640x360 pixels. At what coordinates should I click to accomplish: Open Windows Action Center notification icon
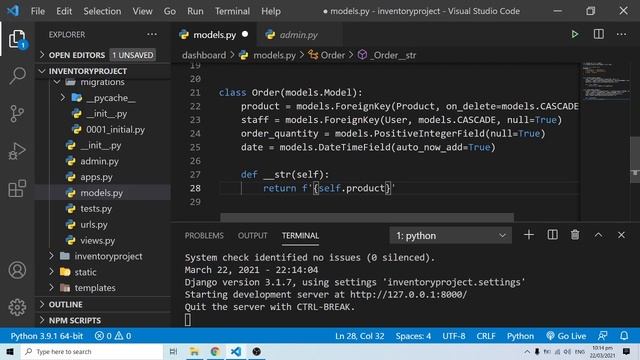[x=627, y=351]
